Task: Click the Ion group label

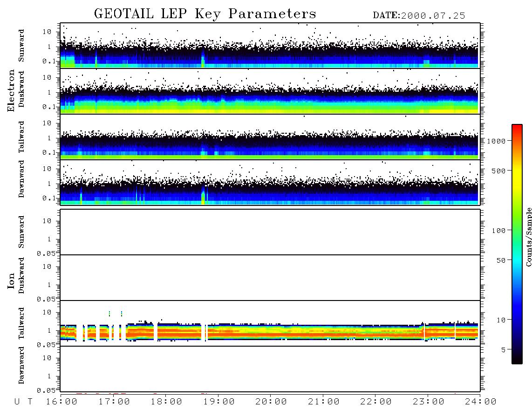Action: tap(11, 281)
